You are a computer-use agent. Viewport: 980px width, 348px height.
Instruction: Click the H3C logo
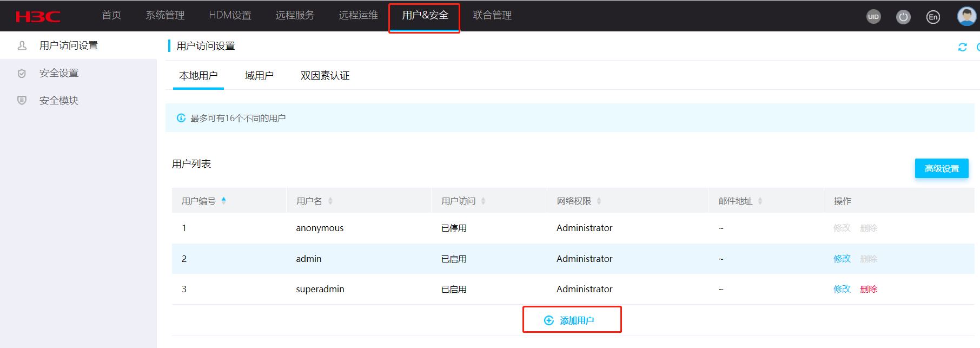coord(38,17)
